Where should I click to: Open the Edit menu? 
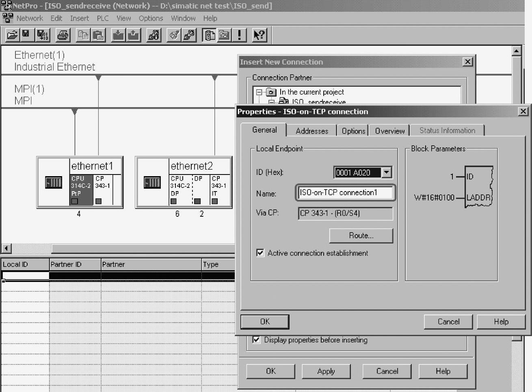click(56, 18)
